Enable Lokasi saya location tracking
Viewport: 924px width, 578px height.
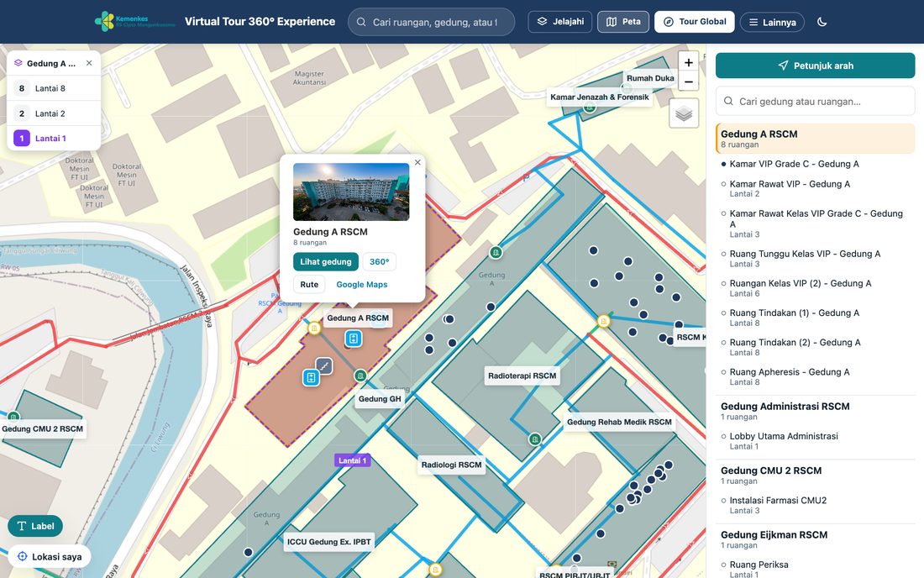click(50, 557)
